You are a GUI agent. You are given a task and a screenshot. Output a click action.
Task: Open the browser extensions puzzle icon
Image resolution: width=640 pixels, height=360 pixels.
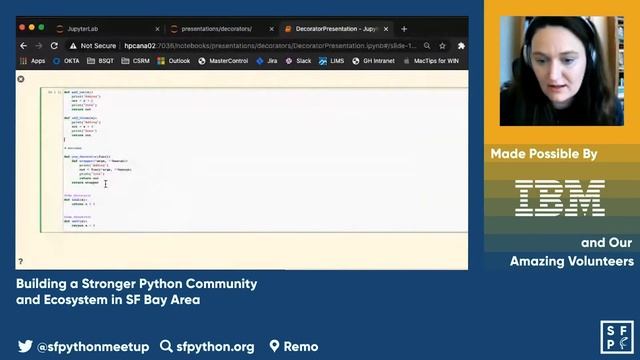point(461,46)
